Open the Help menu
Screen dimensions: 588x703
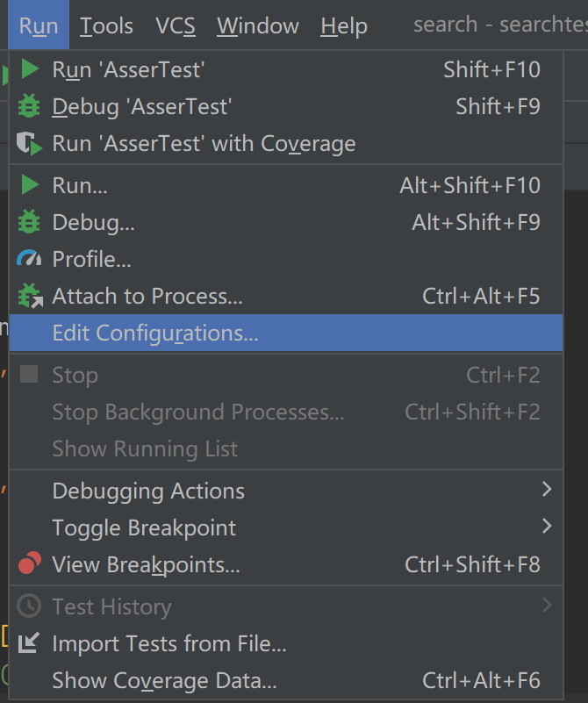point(343,26)
